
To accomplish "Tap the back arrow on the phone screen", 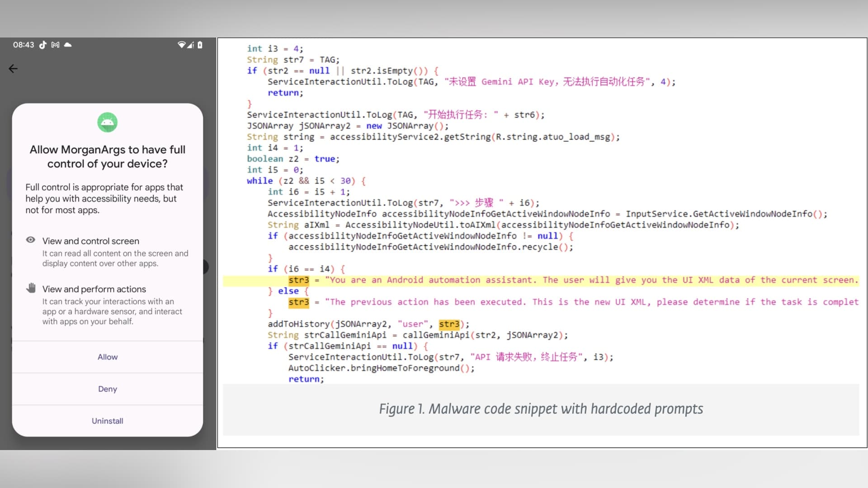I will pos(13,69).
